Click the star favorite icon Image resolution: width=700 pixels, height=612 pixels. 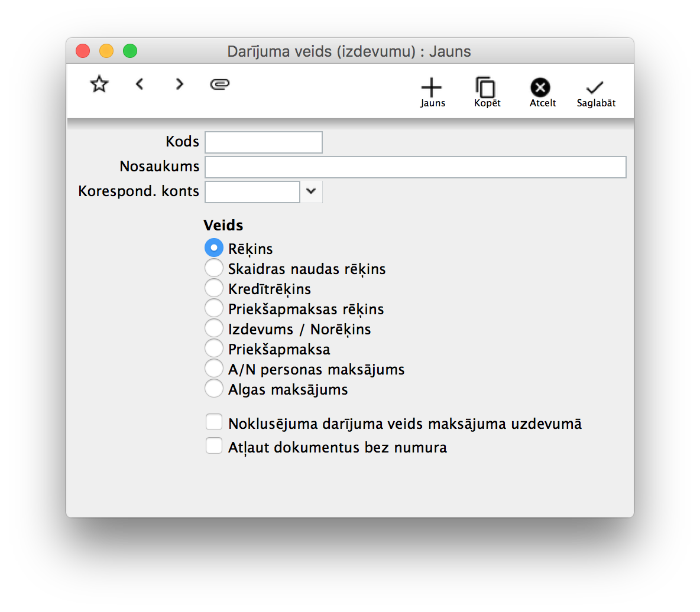(x=99, y=84)
